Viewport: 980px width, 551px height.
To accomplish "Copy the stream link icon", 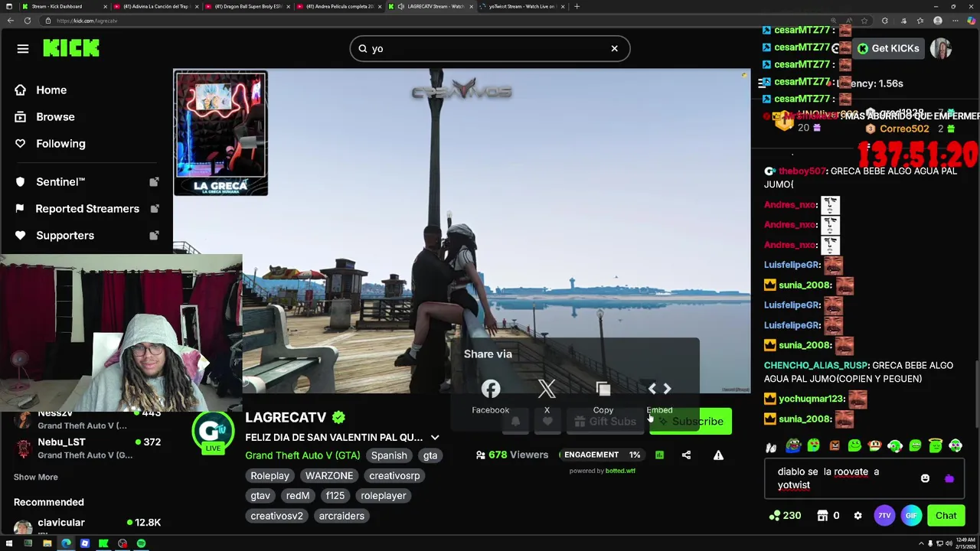I will (603, 390).
